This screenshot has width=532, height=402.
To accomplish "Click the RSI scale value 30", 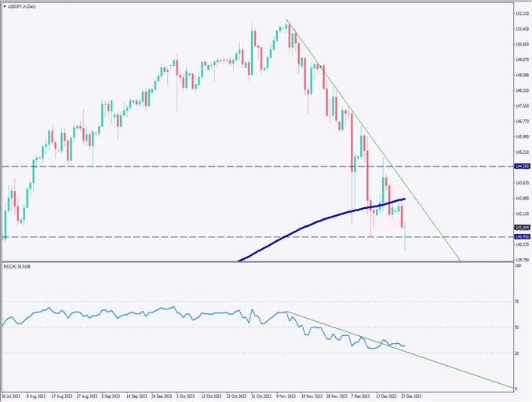I will pyautogui.click(x=516, y=353).
